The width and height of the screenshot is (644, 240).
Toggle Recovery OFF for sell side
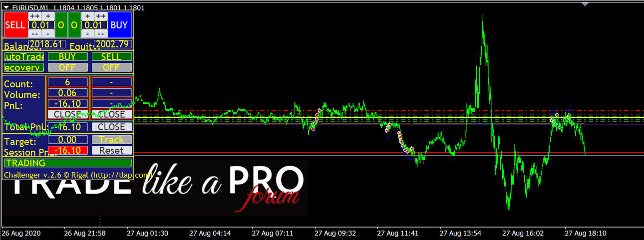pos(111,67)
